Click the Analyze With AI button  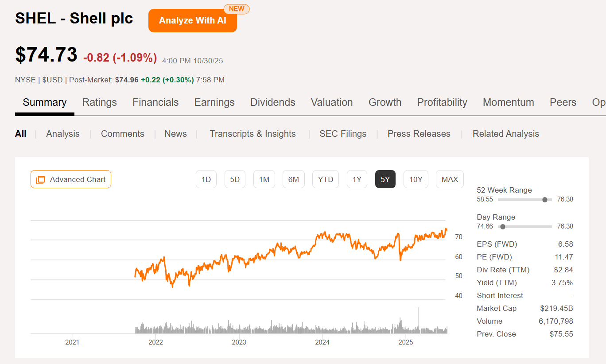pyautogui.click(x=192, y=20)
